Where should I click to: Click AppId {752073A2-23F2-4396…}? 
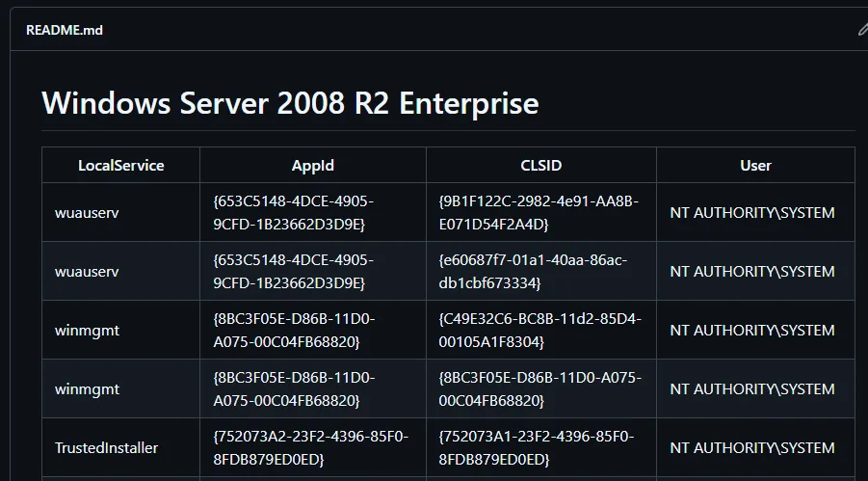pos(310,448)
